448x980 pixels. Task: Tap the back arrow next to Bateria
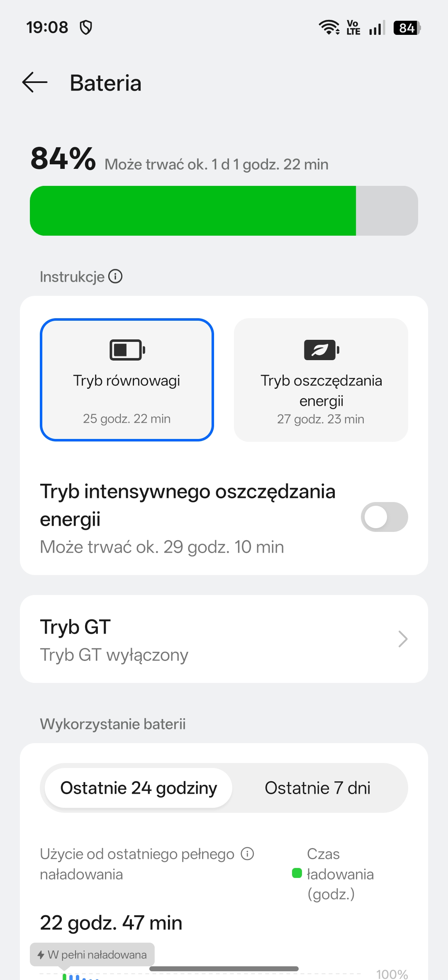pyautogui.click(x=35, y=82)
